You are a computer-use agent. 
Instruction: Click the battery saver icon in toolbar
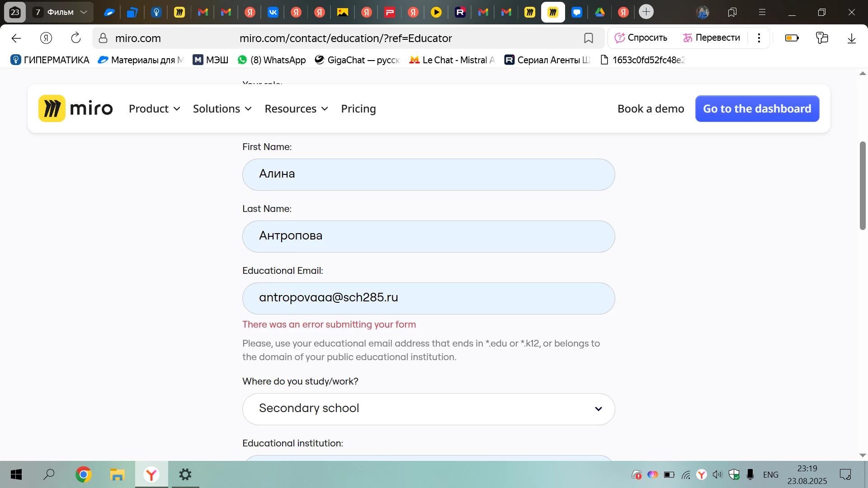[792, 38]
